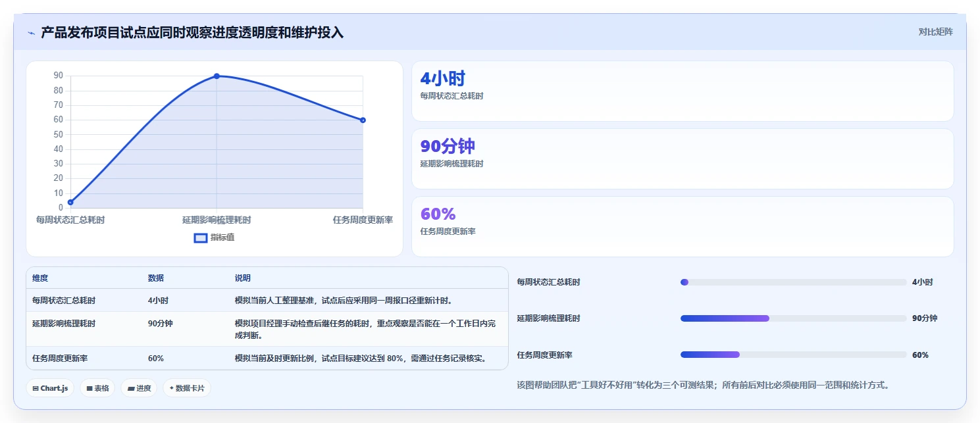
Task: Click the 任务周度更新率 cell in the table
Action: click(60, 359)
